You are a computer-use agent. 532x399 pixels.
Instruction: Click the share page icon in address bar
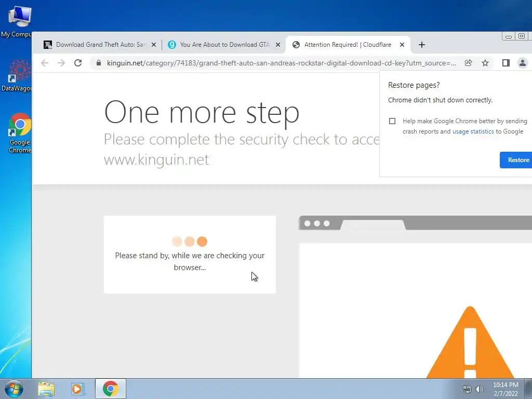468,63
